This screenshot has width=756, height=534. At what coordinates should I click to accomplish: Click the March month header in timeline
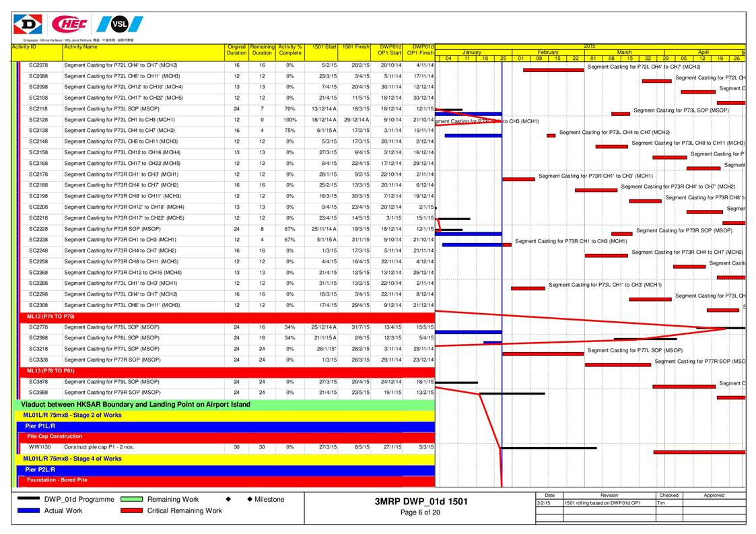point(624,52)
